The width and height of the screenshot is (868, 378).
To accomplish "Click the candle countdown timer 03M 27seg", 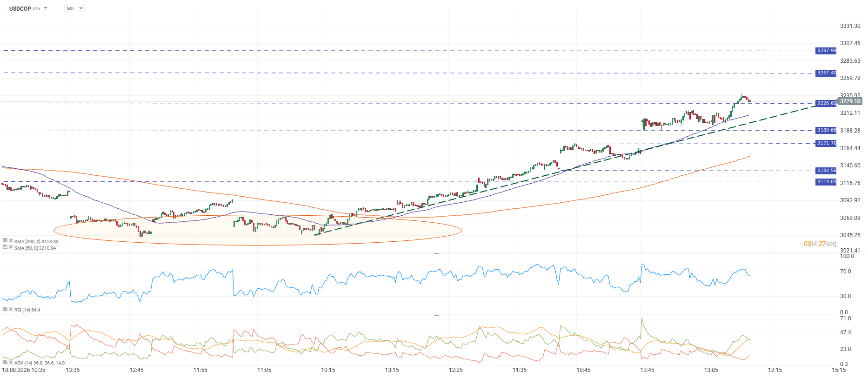I will pos(820,244).
